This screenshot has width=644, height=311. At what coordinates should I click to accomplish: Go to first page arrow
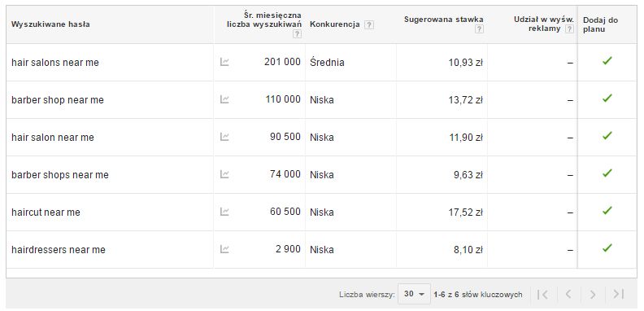tap(542, 294)
